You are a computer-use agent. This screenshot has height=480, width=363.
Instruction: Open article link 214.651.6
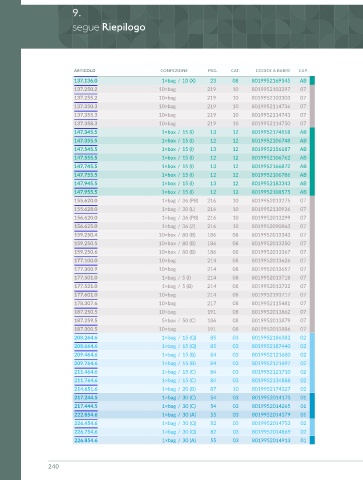click(x=86, y=389)
